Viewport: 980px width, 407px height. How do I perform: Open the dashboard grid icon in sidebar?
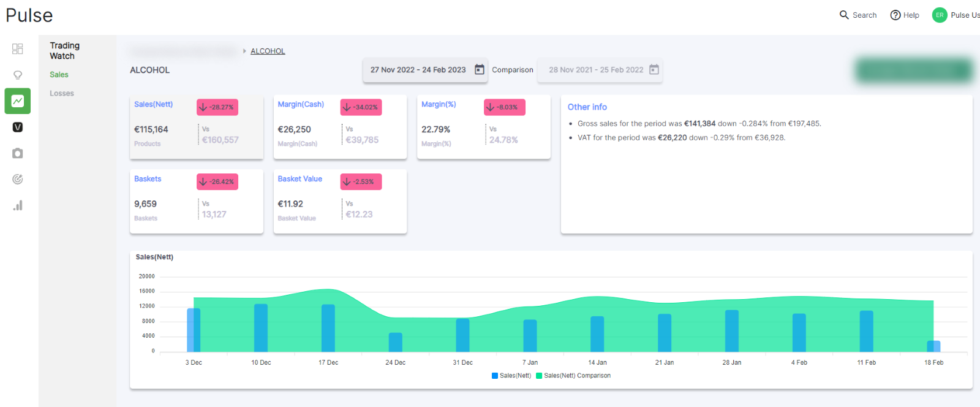18,48
